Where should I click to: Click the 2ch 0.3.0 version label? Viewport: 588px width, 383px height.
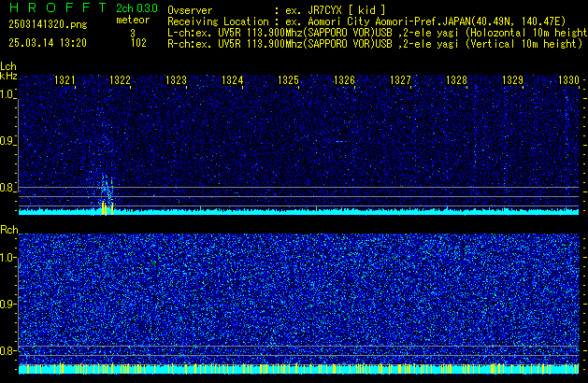(136, 7)
